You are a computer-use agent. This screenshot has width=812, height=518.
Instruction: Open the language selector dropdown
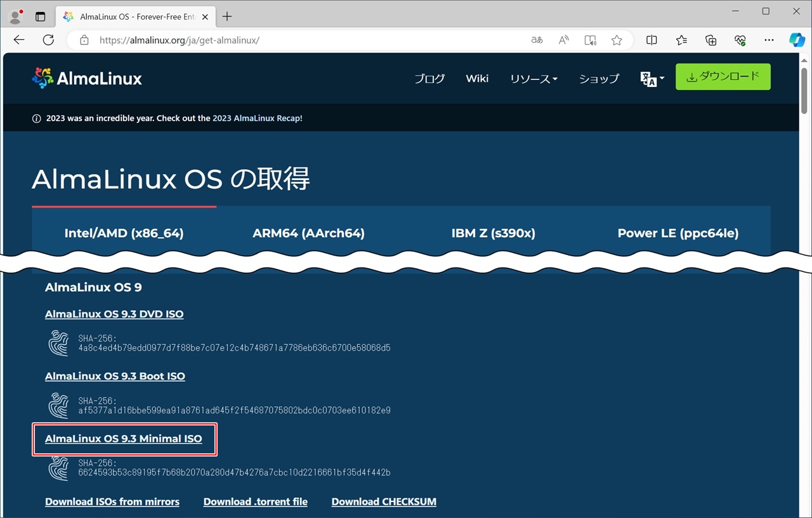point(652,79)
